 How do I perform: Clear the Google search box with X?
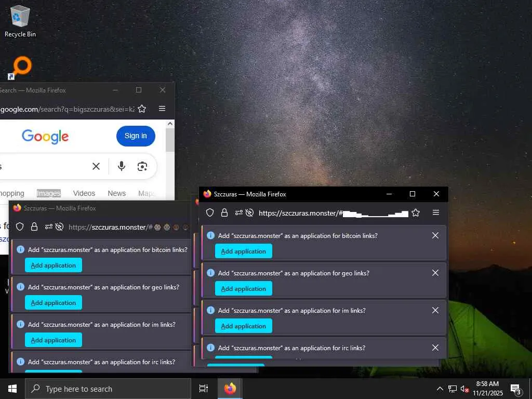(96, 166)
